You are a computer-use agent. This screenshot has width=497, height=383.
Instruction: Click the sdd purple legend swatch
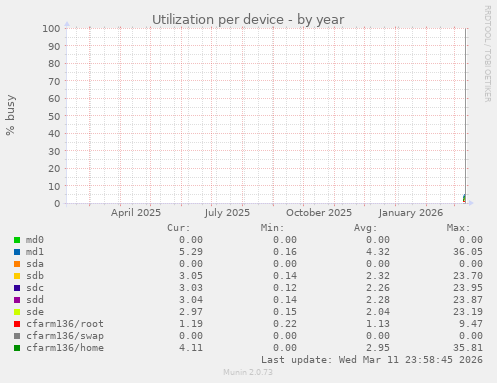pos(17,300)
